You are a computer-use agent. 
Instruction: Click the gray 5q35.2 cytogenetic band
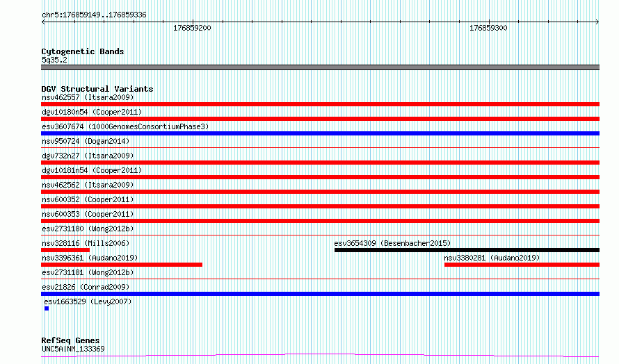tap(320, 67)
